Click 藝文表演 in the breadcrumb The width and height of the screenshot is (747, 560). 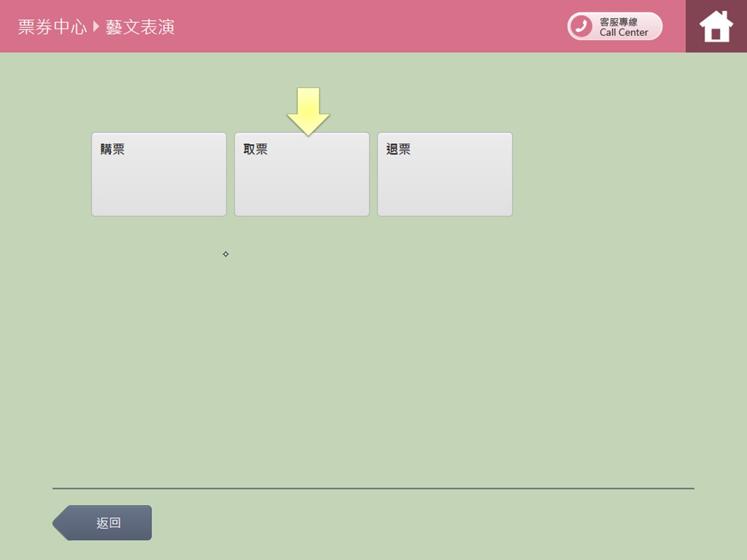[140, 27]
